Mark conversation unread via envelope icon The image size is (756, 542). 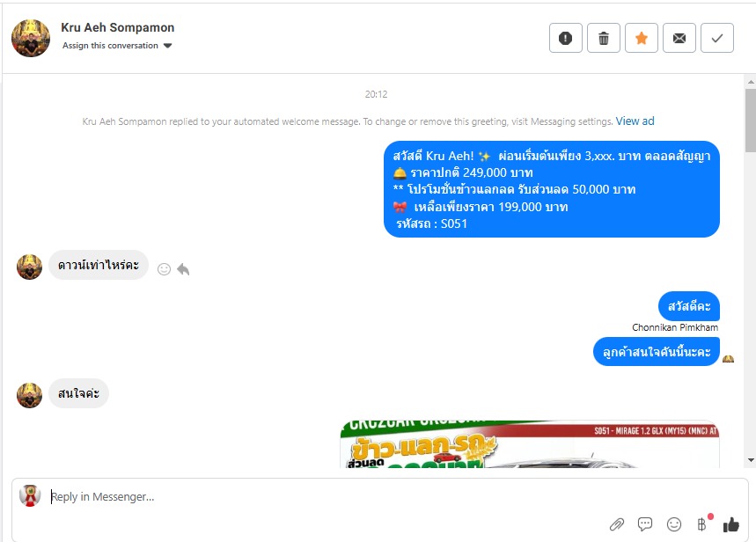(x=679, y=38)
